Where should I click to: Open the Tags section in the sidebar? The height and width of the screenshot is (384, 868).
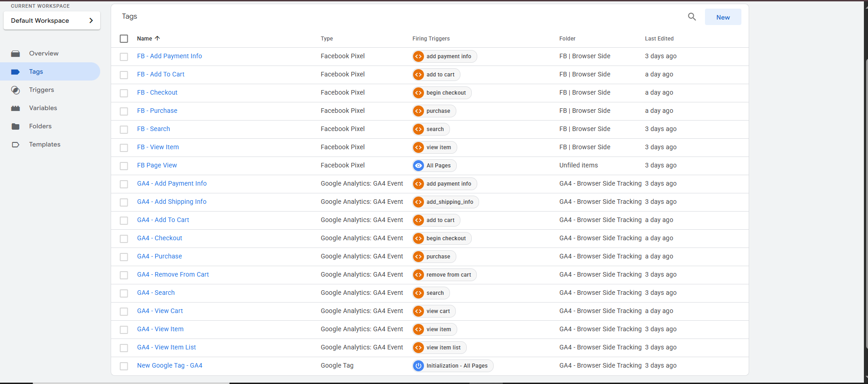36,72
